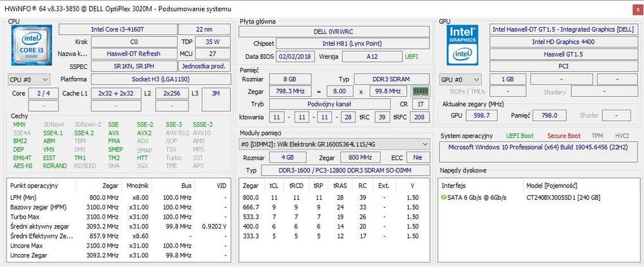The image size is (644, 267).
Task: Click the LFM (Min) operating point row
Action: (118, 197)
